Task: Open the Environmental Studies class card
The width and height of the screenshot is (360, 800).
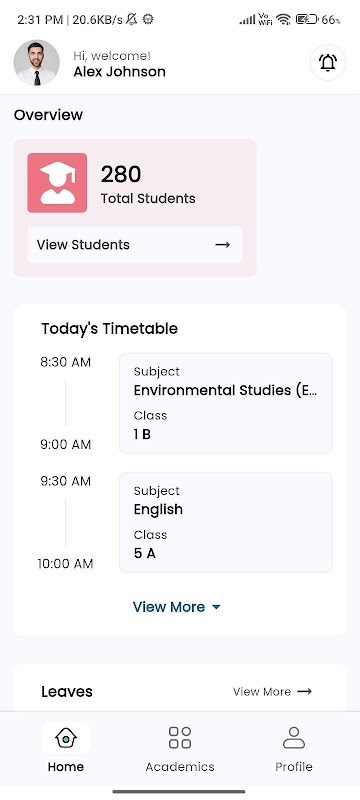Action: [x=225, y=403]
